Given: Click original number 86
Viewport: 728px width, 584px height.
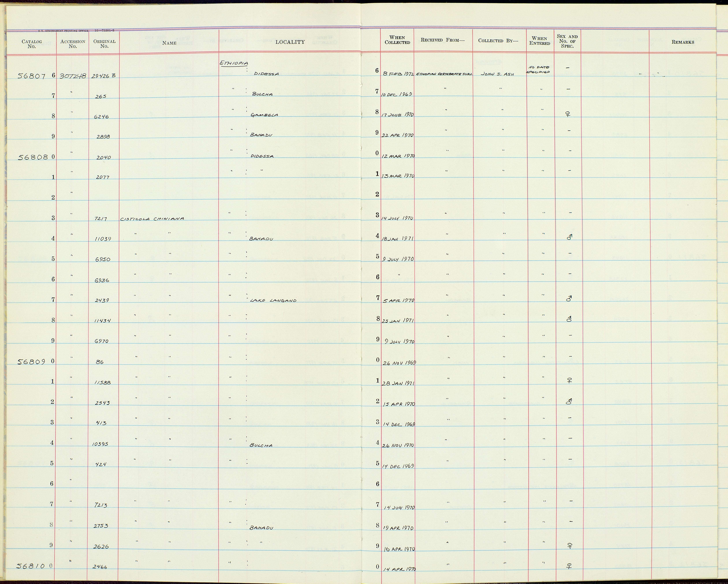Looking at the screenshot, I should (100, 362).
